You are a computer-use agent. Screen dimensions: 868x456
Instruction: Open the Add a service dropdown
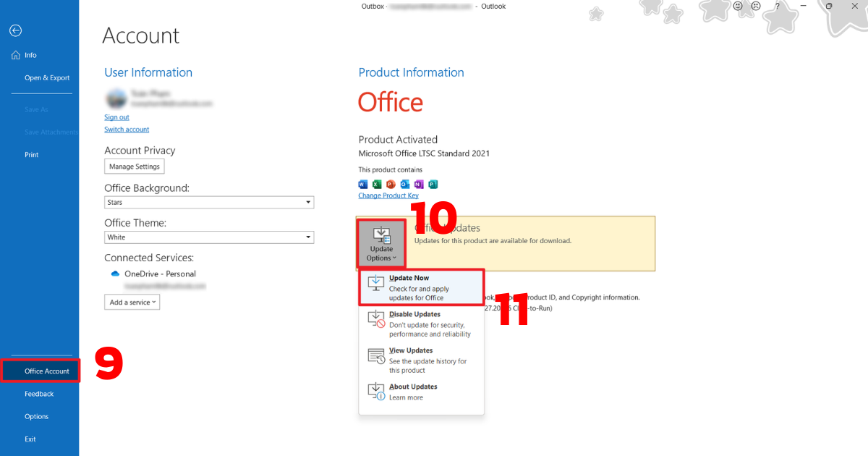coord(132,303)
